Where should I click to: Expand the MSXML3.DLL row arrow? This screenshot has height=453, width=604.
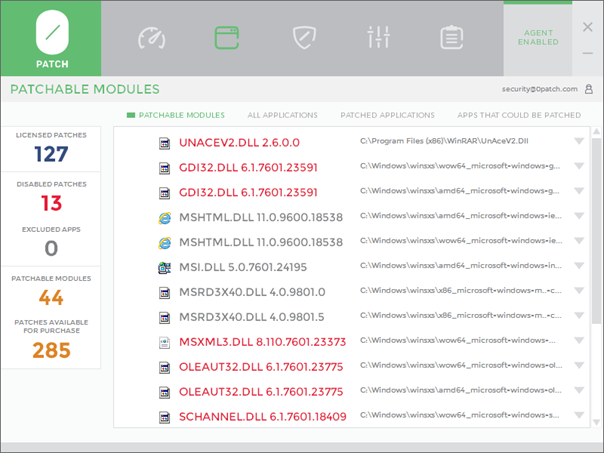point(579,340)
